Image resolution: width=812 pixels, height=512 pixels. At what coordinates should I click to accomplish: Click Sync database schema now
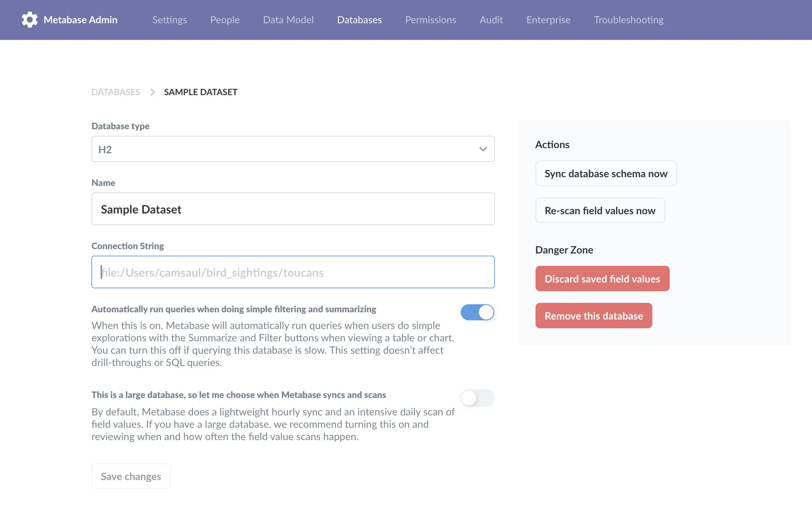[606, 174]
